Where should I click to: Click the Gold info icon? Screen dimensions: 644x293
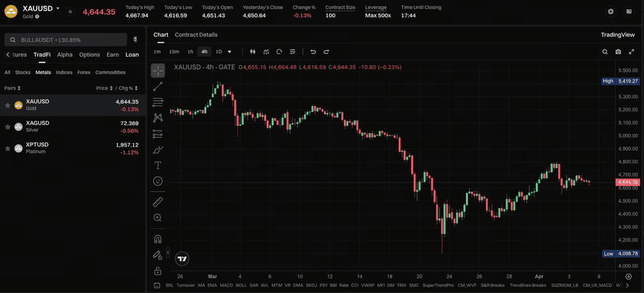(x=37, y=16)
